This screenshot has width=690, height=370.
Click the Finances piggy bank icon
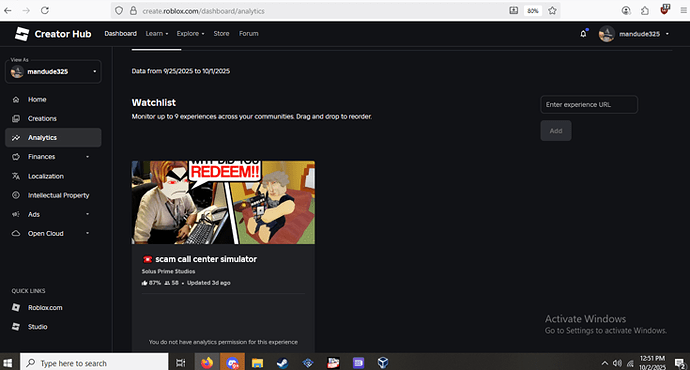click(16, 157)
